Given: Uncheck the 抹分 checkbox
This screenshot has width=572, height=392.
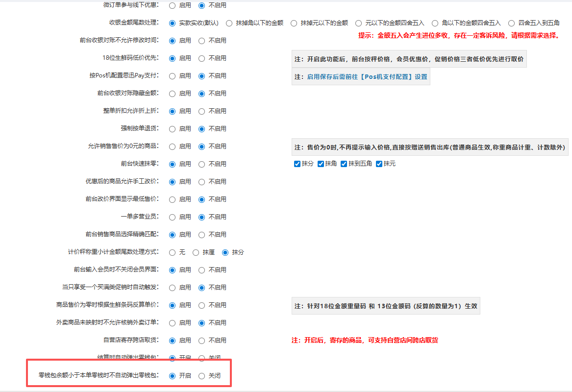Looking at the screenshot, I should (x=297, y=164).
